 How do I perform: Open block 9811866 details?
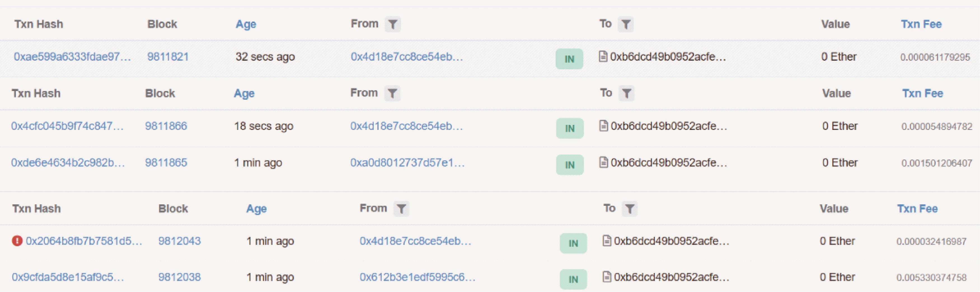coord(166,126)
